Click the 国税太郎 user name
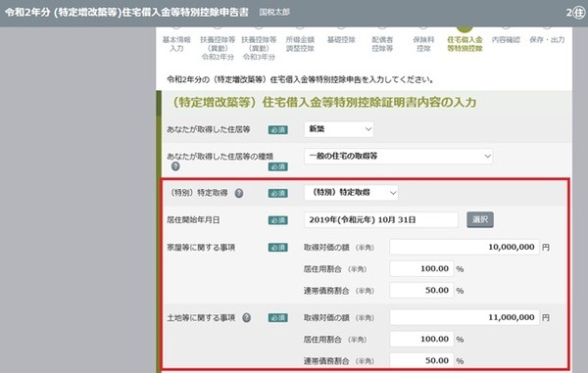Image resolution: width=588 pixels, height=373 pixels. (x=274, y=13)
